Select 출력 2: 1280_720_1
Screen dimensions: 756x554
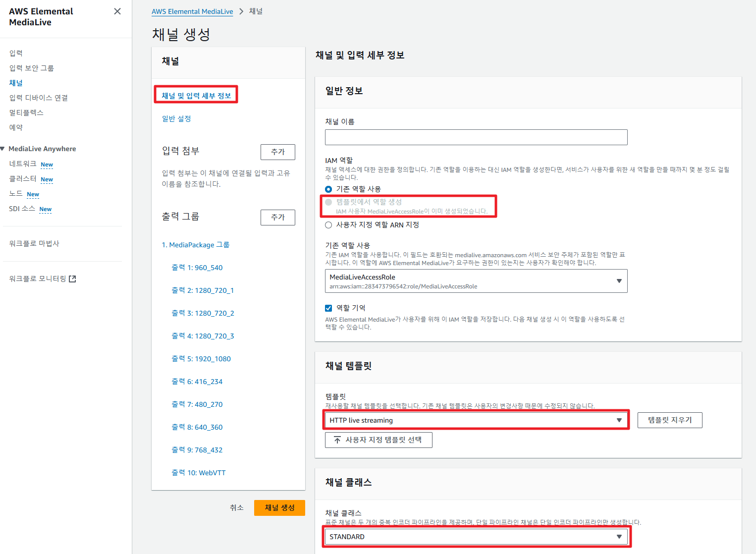[203, 290]
